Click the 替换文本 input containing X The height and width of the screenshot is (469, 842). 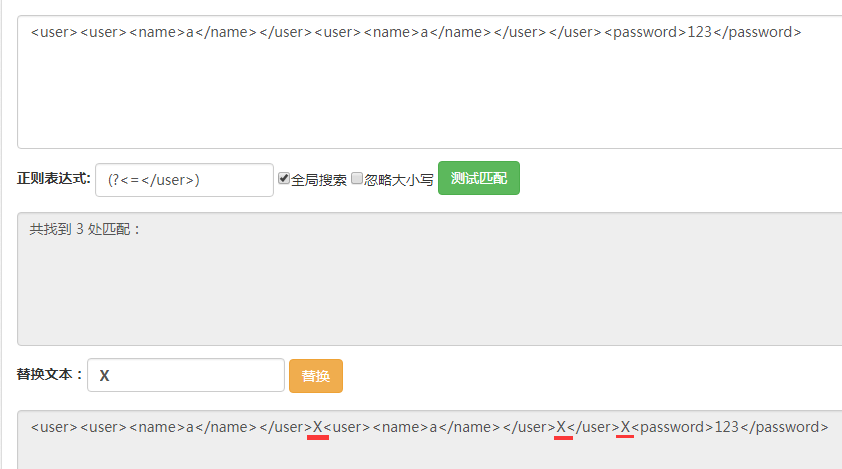coord(185,376)
